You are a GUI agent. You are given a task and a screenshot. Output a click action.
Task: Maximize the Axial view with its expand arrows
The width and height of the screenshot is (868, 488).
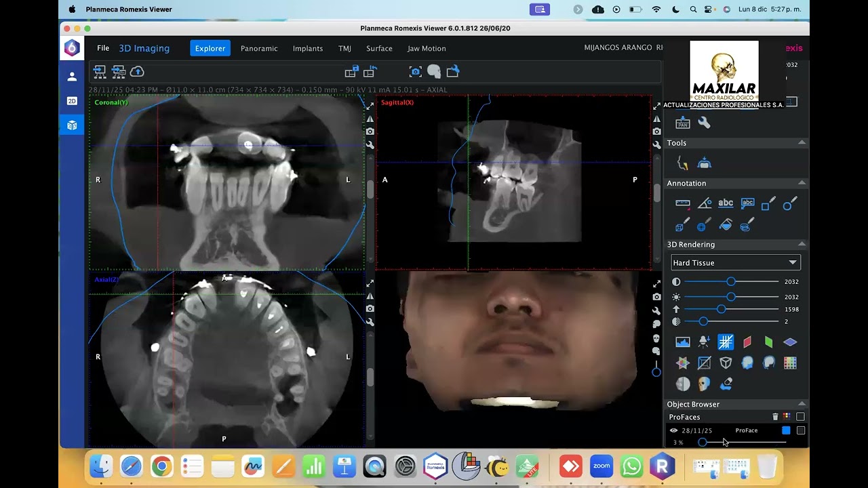click(370, 283)
